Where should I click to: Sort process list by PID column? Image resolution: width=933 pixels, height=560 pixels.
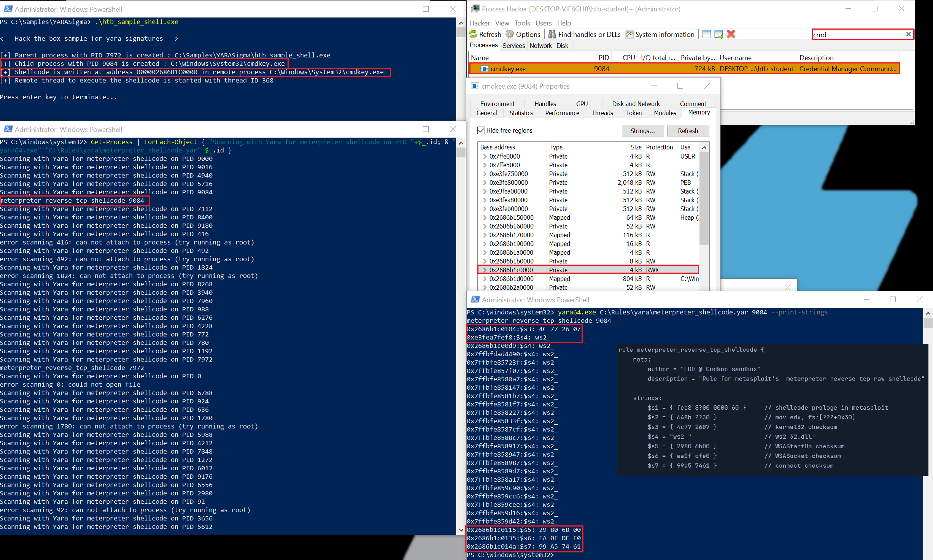point(598,57)
